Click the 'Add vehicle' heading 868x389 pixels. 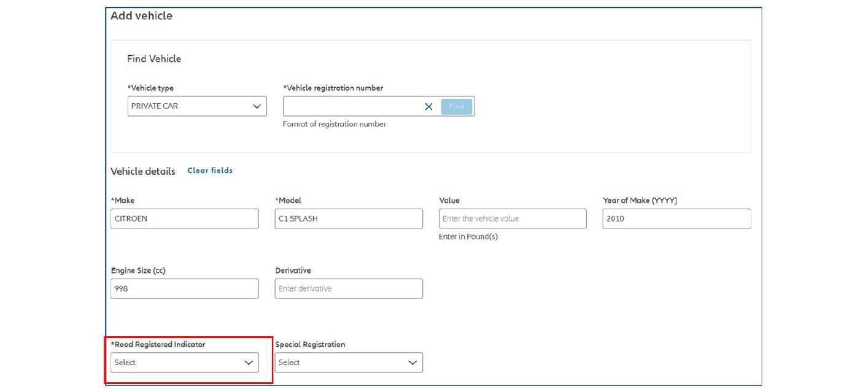[x=142, y=16]
